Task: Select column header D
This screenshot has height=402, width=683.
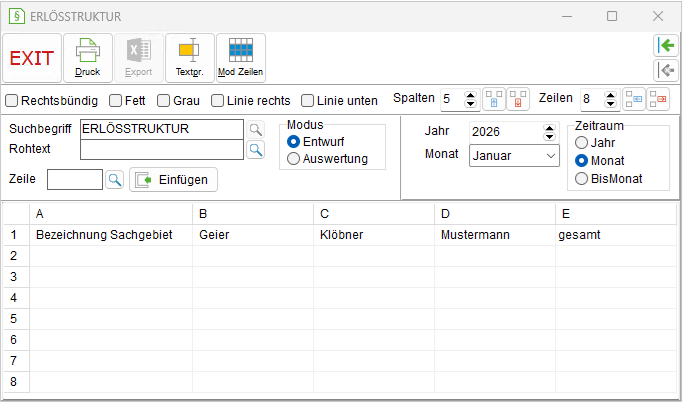Action: (495, 214)
